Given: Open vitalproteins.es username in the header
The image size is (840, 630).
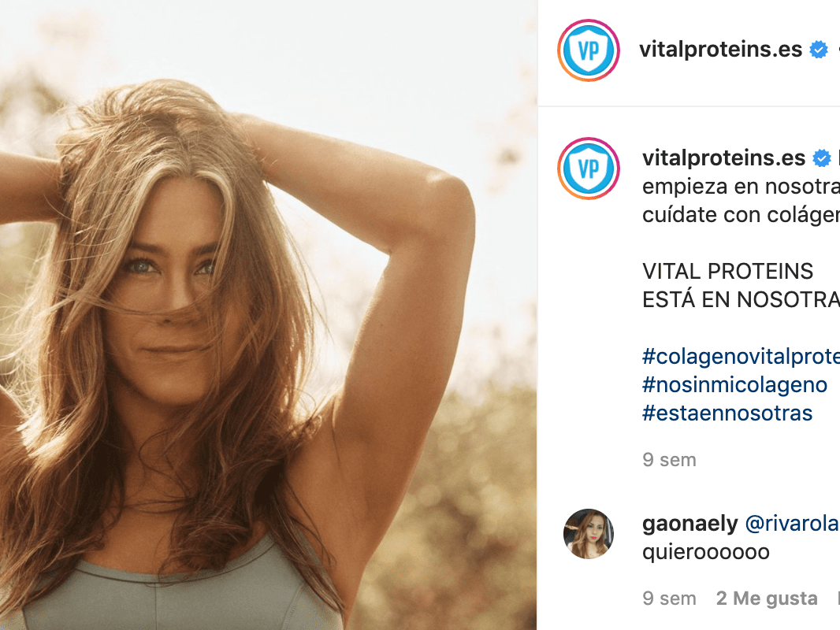Looking at the screenshot, I should tap(720, 50).
